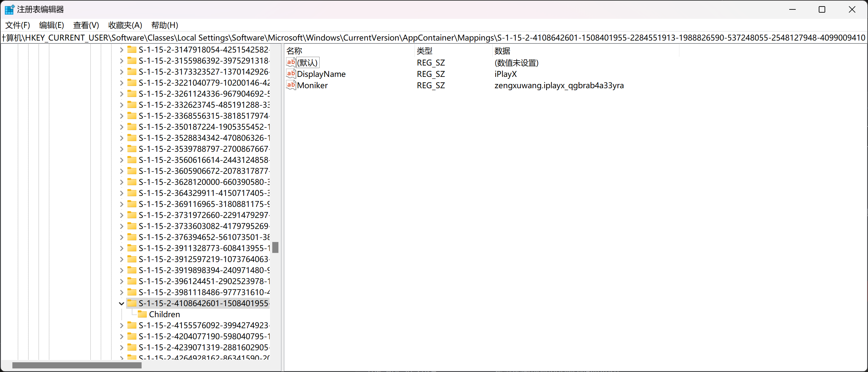Open the 收藏夹(A) menu
This screenshot has width=868, height=372.
point(125,25)
